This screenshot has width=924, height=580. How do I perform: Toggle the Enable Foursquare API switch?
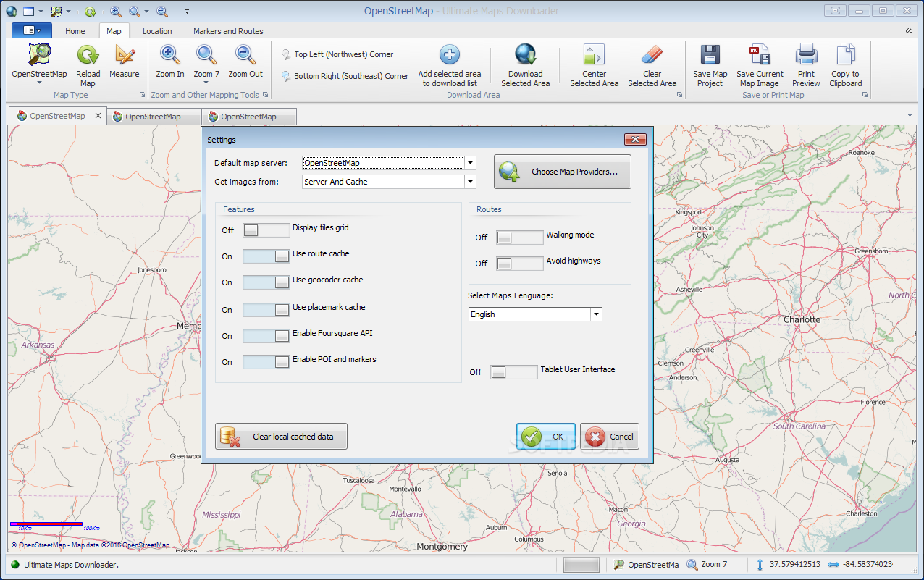pos(266,336)
